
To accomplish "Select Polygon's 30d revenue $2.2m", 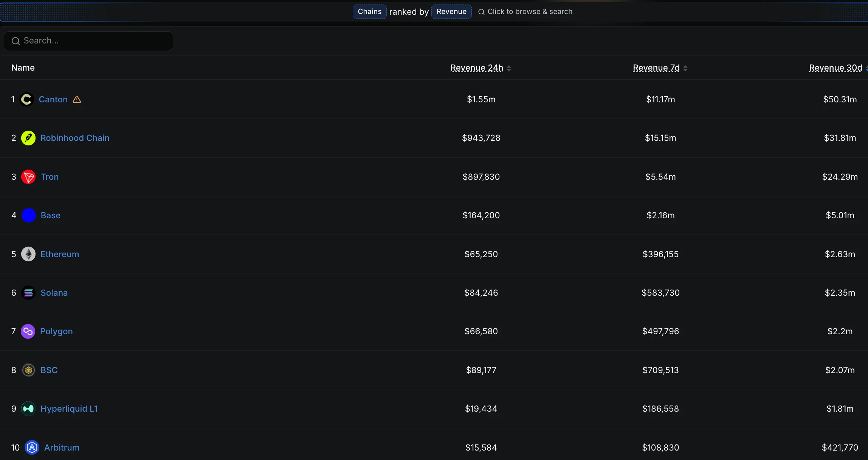I will (x=840, y=331).
